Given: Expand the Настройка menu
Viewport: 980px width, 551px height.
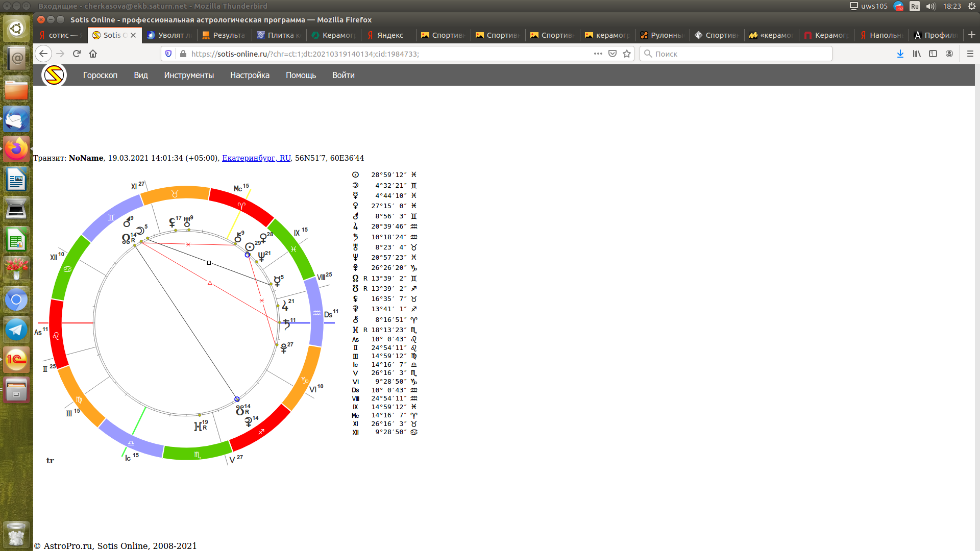Looking at the screenshot, I should coord(250,75).
